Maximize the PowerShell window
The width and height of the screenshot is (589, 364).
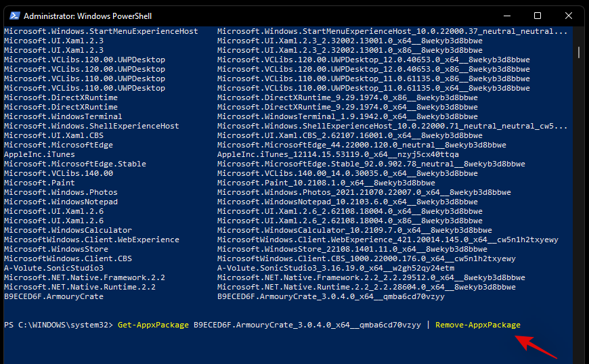pyautogui.click(x=538, y=15)
